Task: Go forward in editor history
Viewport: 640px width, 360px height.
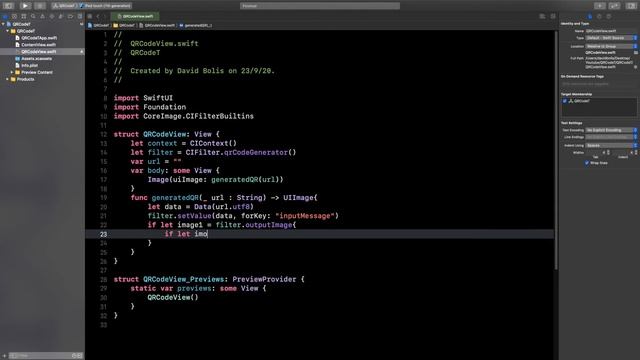Action: point(105,16)
